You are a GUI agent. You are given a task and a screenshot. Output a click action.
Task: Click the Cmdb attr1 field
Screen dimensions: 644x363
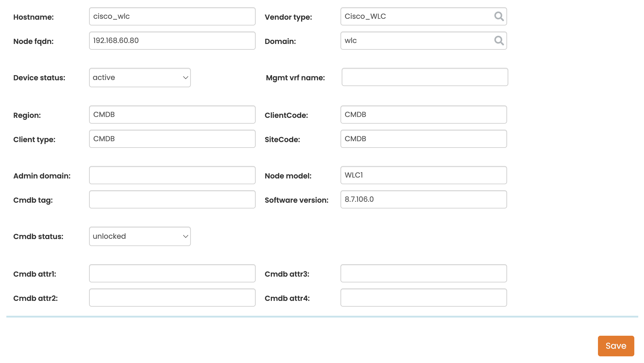172,273
